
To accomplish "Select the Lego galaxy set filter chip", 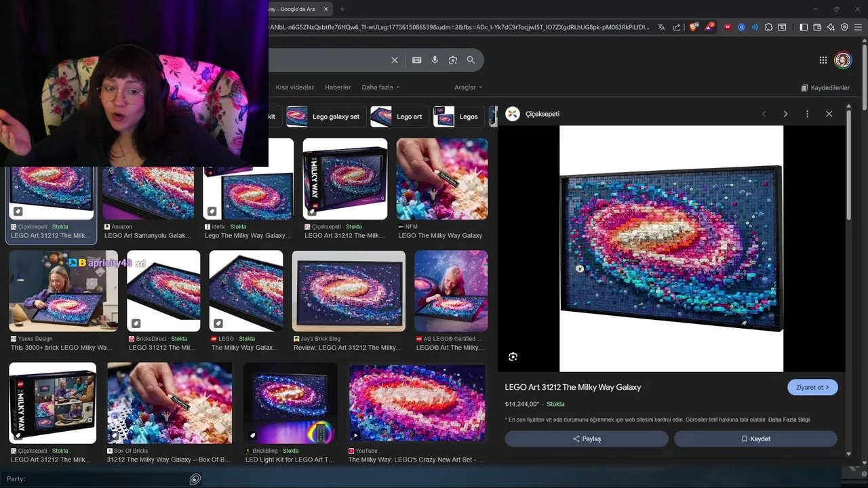I will click(325, 117).
